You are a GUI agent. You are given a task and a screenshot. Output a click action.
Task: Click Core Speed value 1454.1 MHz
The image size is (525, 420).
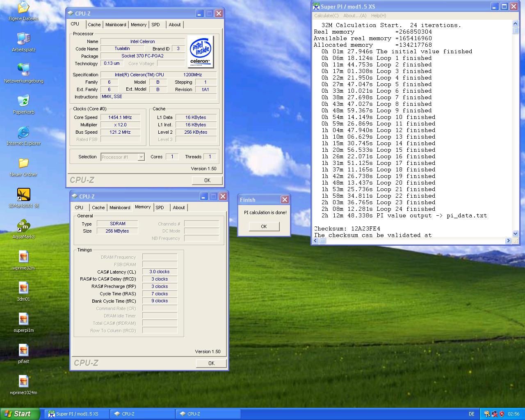pyautogui.click(x=120, y=117)
